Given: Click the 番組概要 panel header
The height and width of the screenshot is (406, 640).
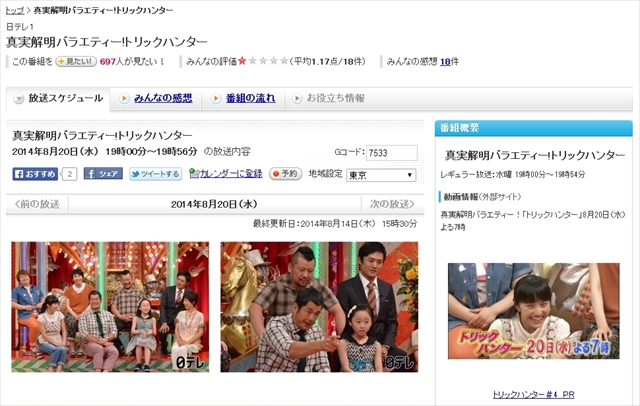Looking at the screenshot, I should pos(533,128).
